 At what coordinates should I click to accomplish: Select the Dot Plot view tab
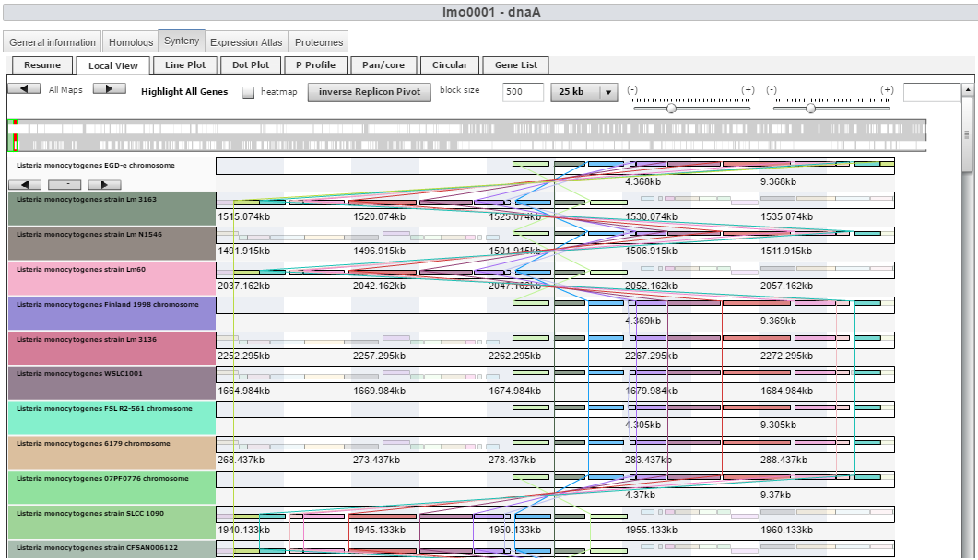pyautogui.click(x=251, y=65)
